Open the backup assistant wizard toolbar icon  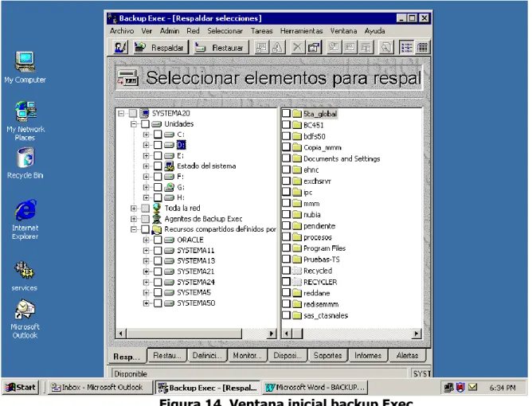click(120, 48)
